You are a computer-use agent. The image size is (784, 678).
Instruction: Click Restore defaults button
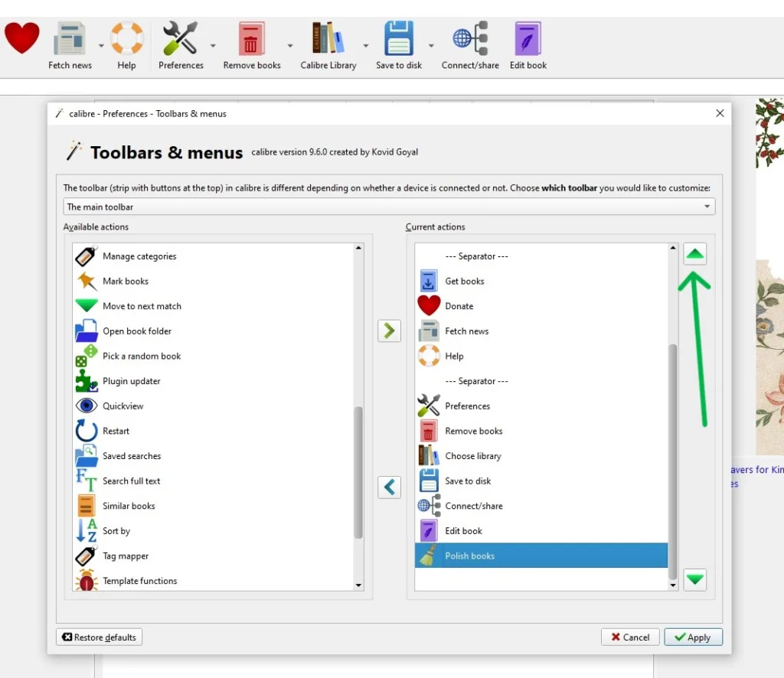pos(99,637)
